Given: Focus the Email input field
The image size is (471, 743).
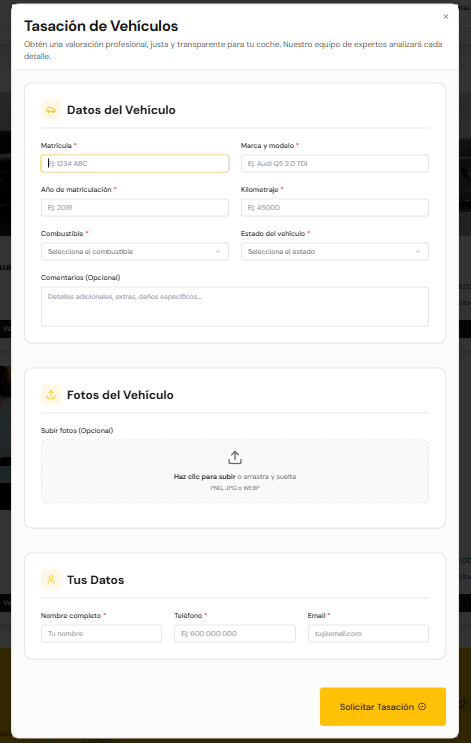Looking at the screenshot, I should (x=368, y=634).
